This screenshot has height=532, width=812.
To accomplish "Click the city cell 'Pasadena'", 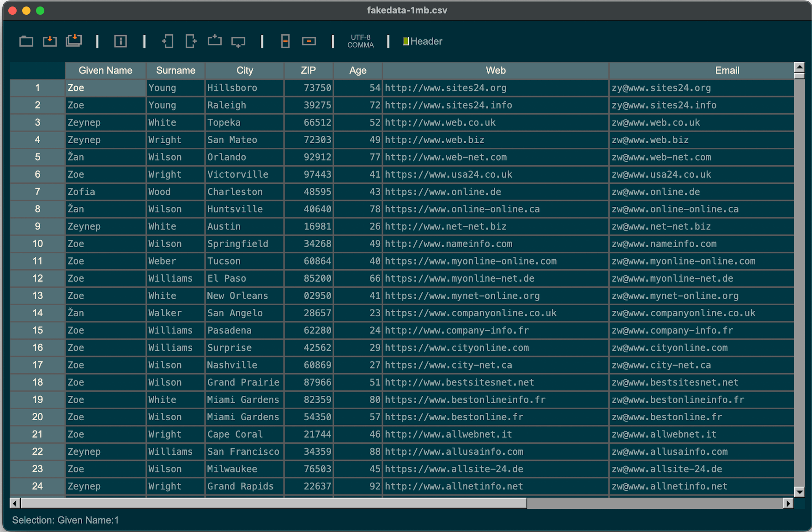I will (244, 330).
